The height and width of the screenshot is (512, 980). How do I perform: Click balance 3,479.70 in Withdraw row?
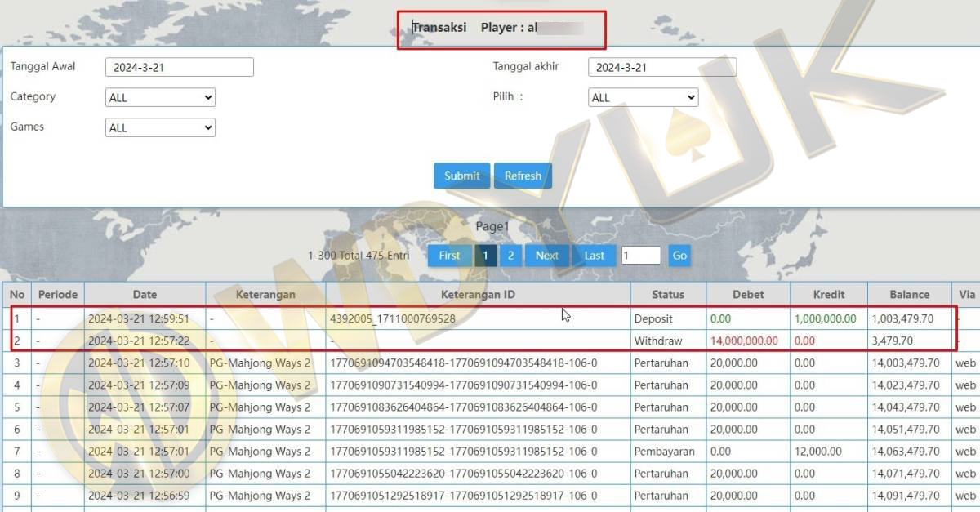[893, 341]
